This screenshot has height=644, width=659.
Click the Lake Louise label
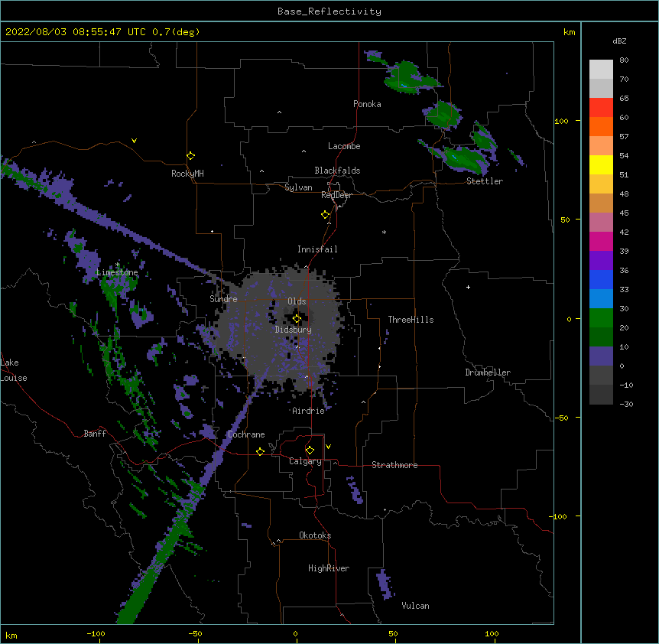pyautogui.click(x=14, y=370)
